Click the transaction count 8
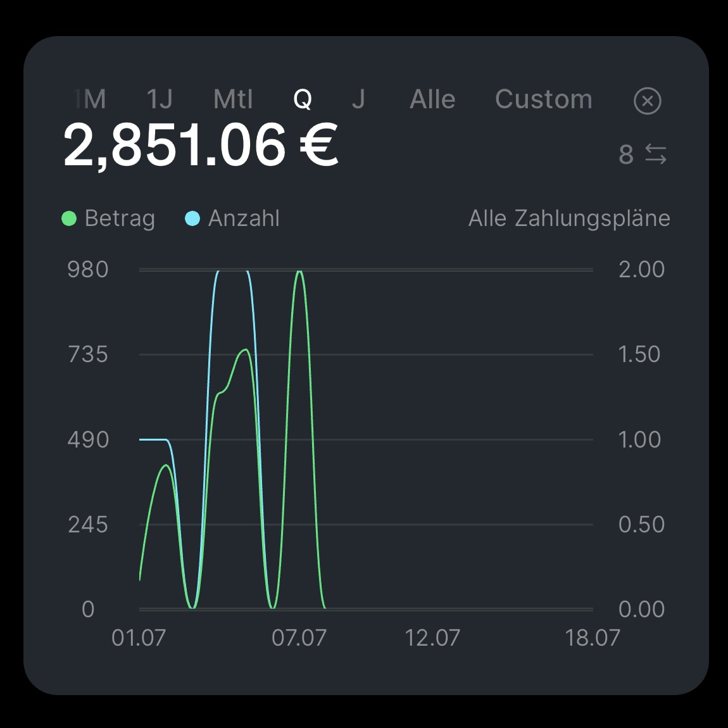Viewport: 728px width, 728px height. 626,154
